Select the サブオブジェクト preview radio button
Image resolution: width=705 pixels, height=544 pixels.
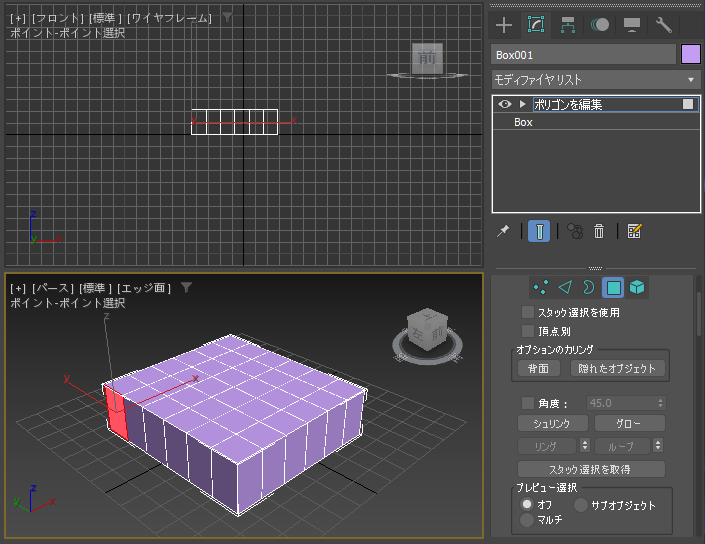point(580,505)
